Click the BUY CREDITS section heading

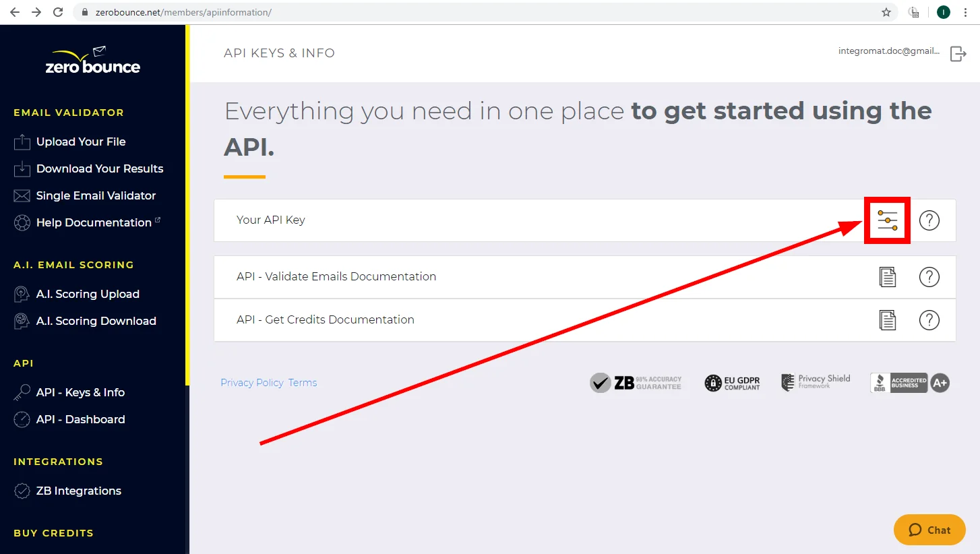click(53, 533)
